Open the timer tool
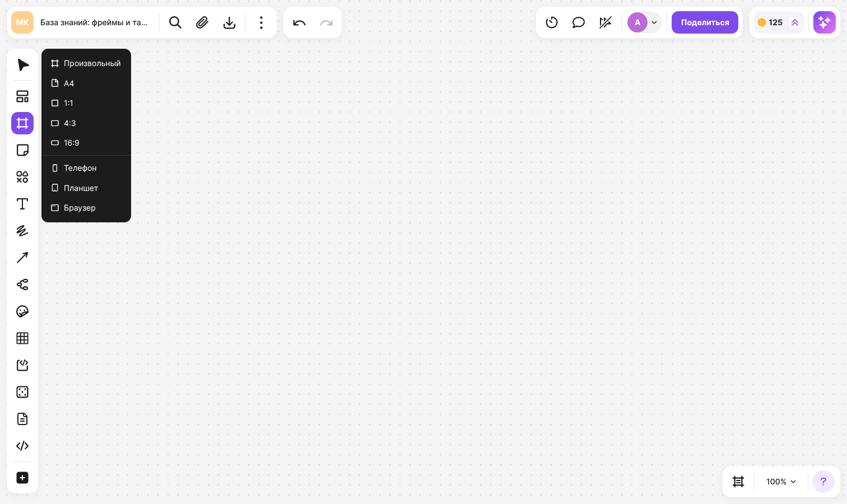Screen dimensions: 847x504 552,22
